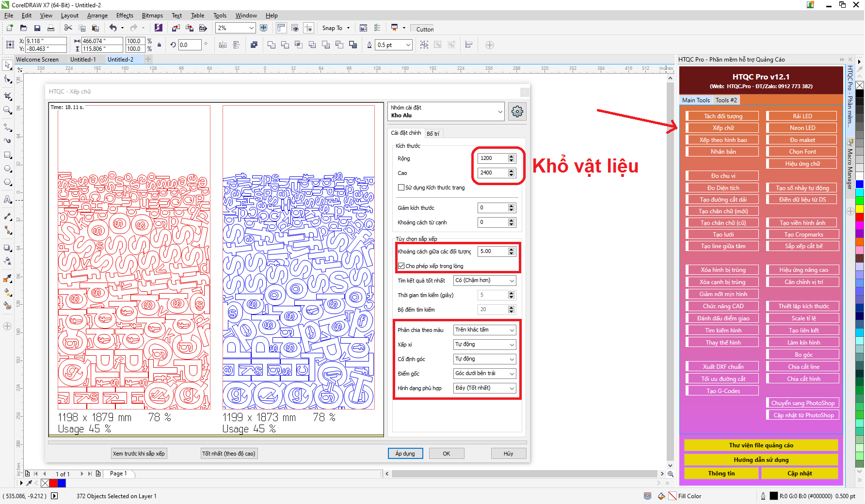Click the blue swatch in document palette
Viewport: 865px width, 504px height.
pos(62,483)
